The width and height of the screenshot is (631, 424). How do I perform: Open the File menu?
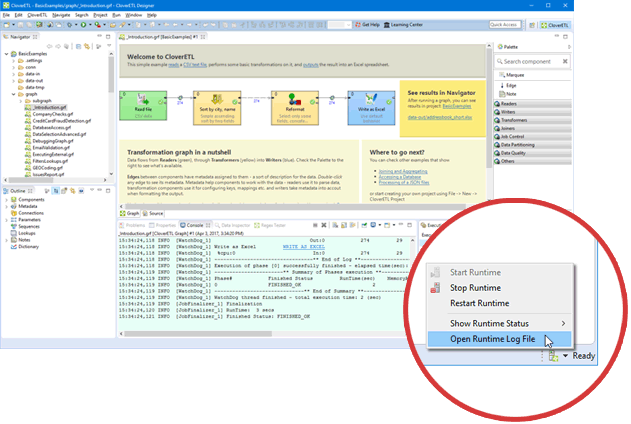[6, 15]
